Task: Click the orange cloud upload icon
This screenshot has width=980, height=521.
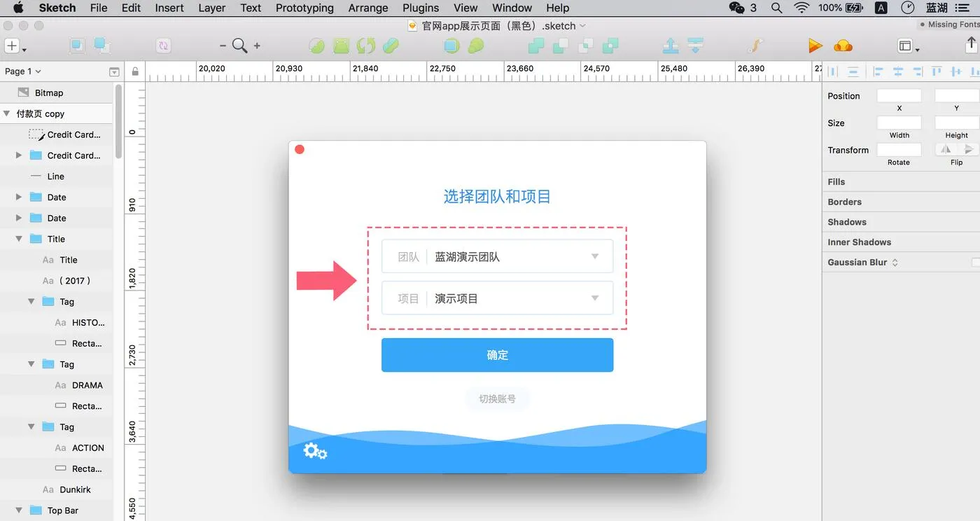Action: coord(843,46)
